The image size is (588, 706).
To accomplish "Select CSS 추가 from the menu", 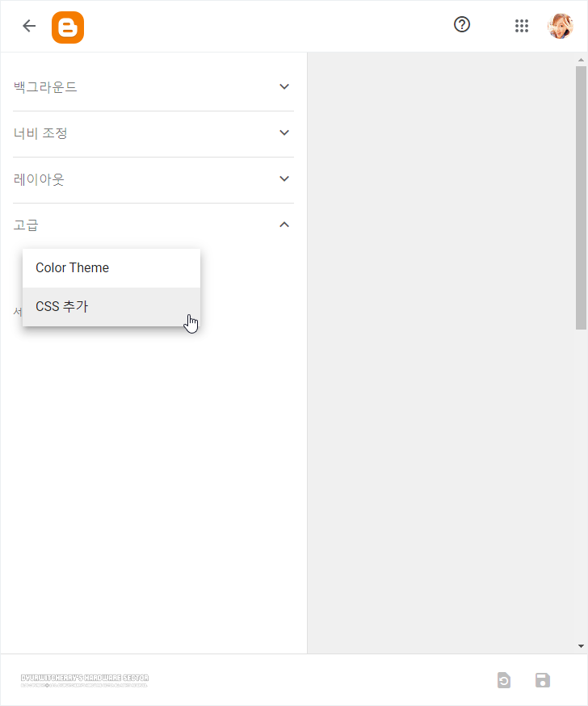I will pyautogui.click(x=64, y=306).
